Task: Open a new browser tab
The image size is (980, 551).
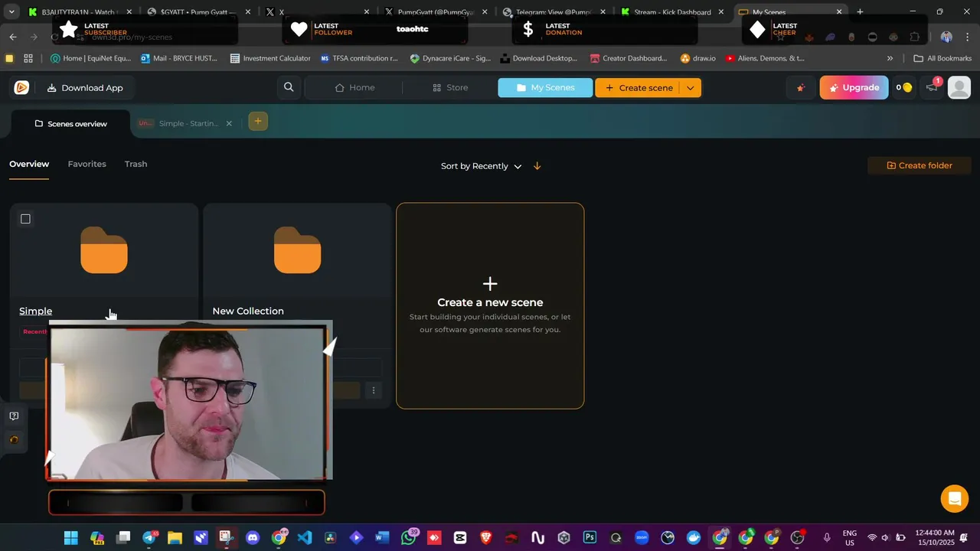Action: point(860,11)
